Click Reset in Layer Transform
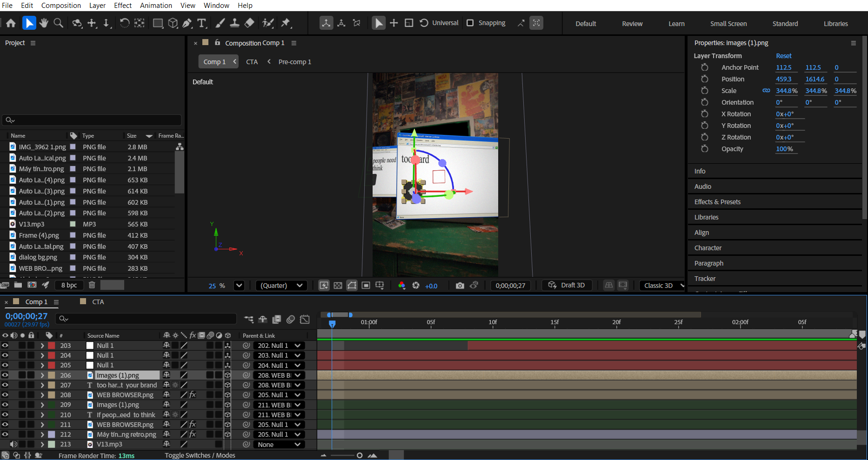Screen dimensions: 868x460 pyautogui.click(x=783, y=56)
